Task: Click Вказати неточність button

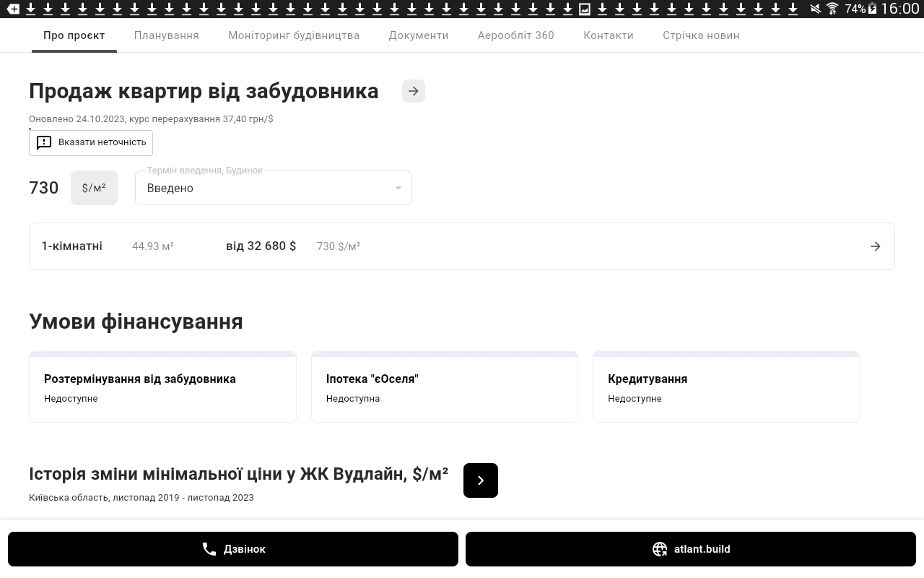Action: [x=91, y=142]
